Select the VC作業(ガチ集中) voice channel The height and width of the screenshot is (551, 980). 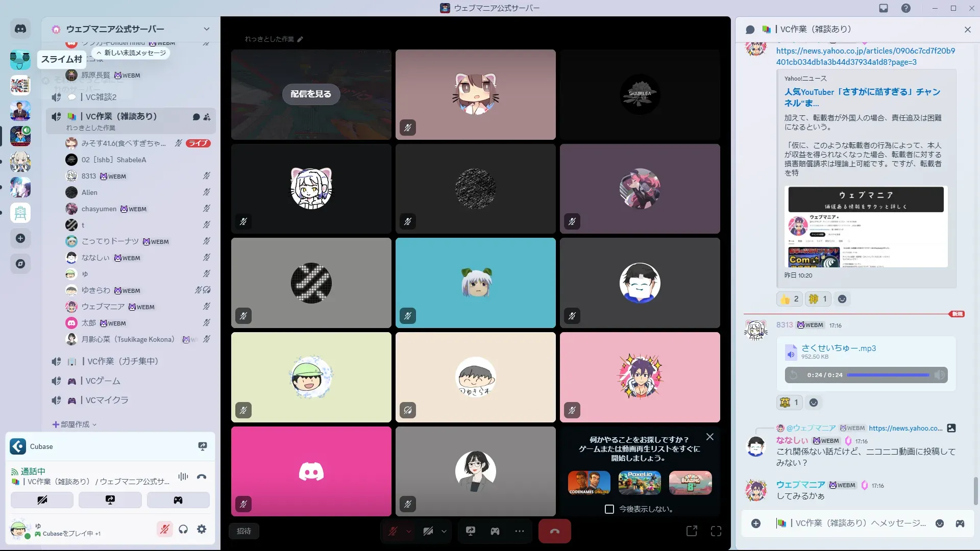[x=122, y=361]
